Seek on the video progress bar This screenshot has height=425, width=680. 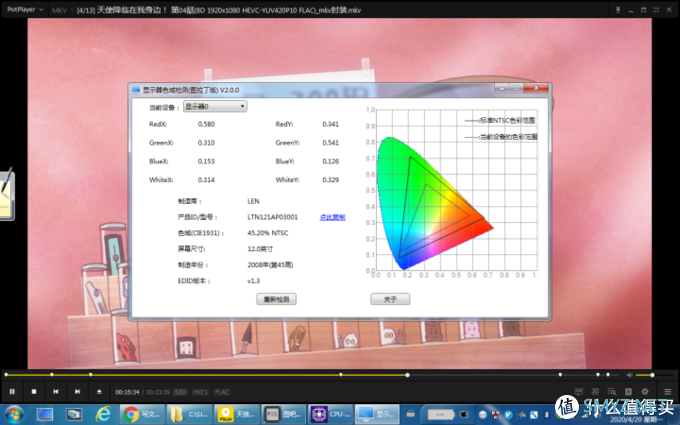(311, 375)
